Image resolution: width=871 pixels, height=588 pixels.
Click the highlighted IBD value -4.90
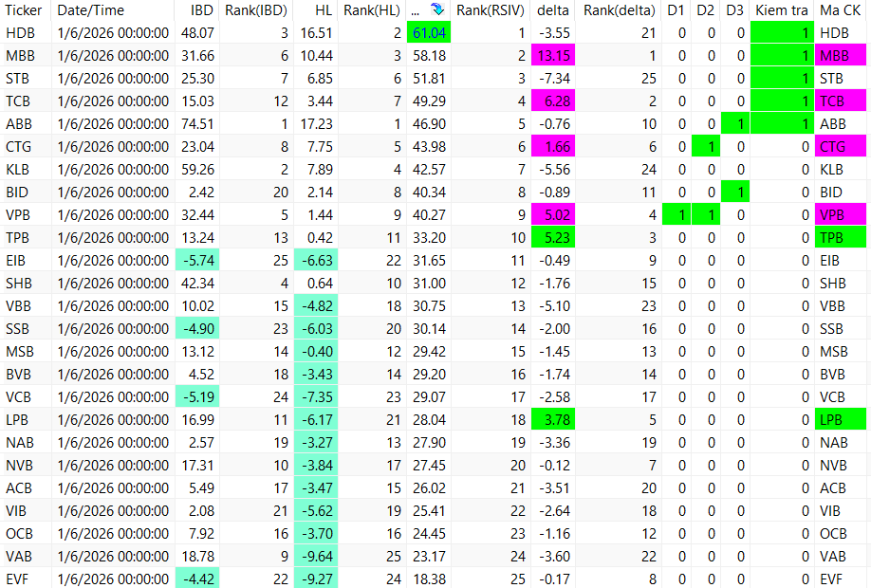[x=197, y=329]
